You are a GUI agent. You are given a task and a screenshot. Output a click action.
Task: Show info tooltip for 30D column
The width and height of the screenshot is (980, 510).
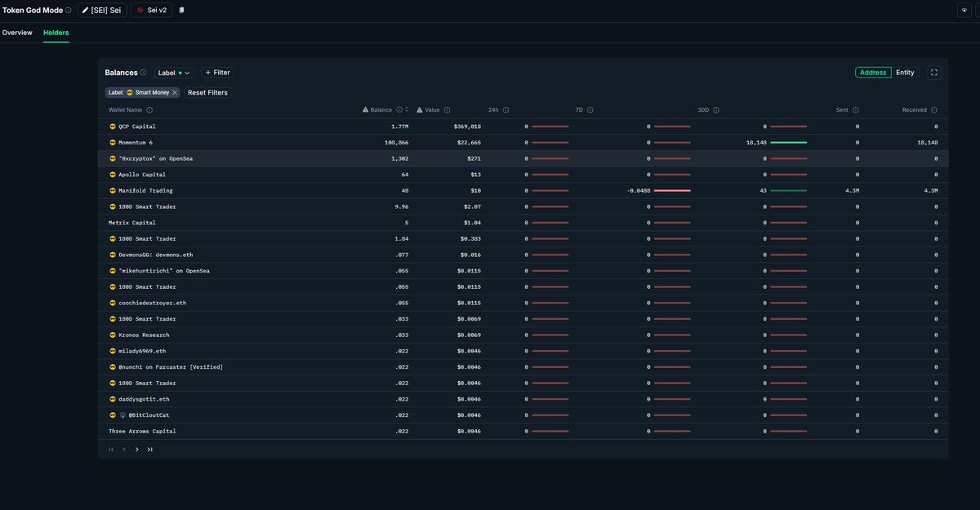[x=716, y=110]
